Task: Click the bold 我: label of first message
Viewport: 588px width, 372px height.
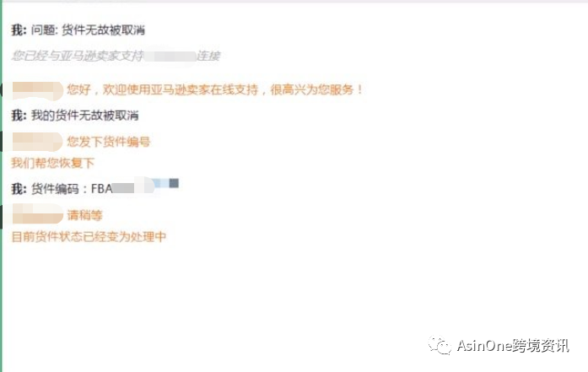Action: point(19,30)
